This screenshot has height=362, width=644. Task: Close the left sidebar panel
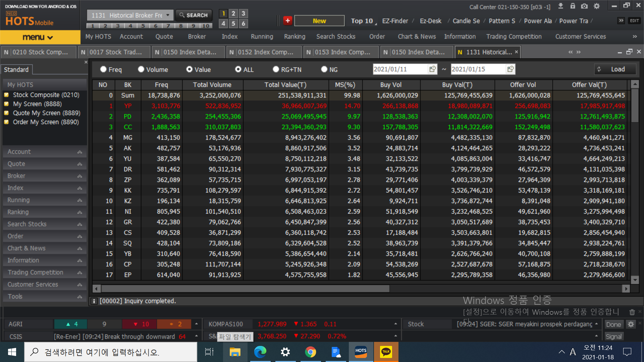tap(86, 62)
